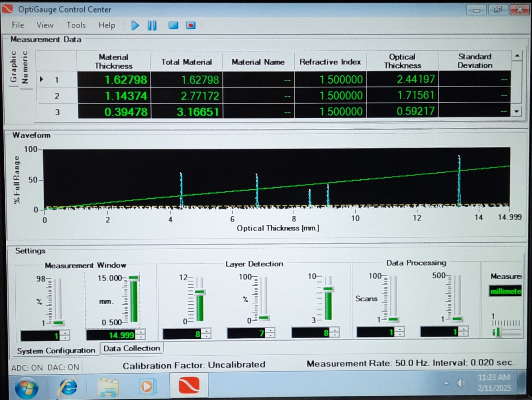Click the blue Stop square toolbar icon
This screenshot has width=532, height=400.
173,25
